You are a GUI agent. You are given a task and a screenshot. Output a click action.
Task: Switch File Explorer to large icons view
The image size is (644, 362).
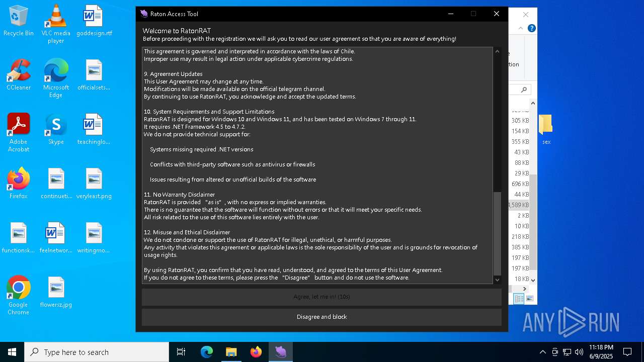click(x=529, y=299)
